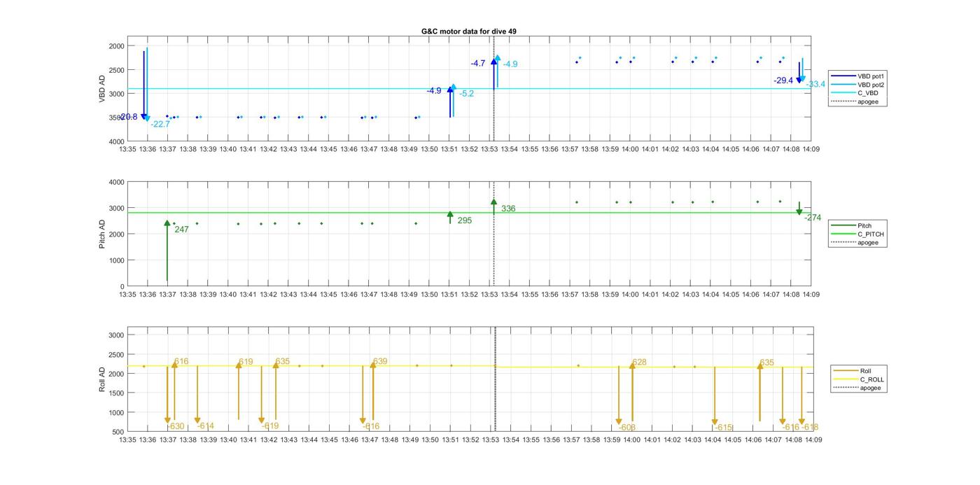This screenshot has height=485, width=980.
Task: Select 'Pitch' legend entry
Action: 865,226
